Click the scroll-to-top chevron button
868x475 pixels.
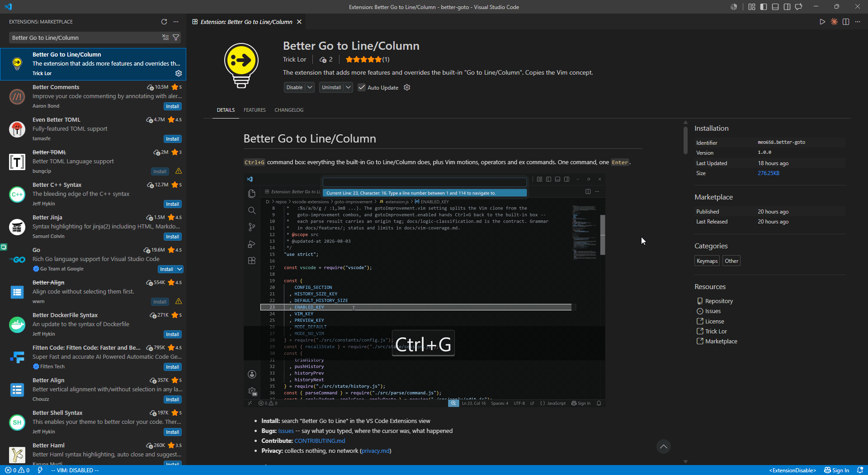tap(663, 447)
